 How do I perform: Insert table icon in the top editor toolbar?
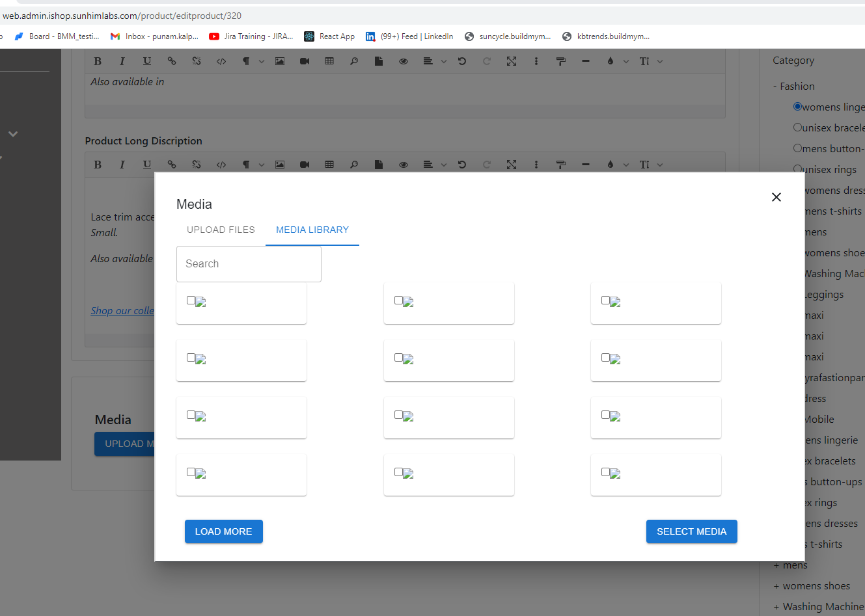pos(329,61)
